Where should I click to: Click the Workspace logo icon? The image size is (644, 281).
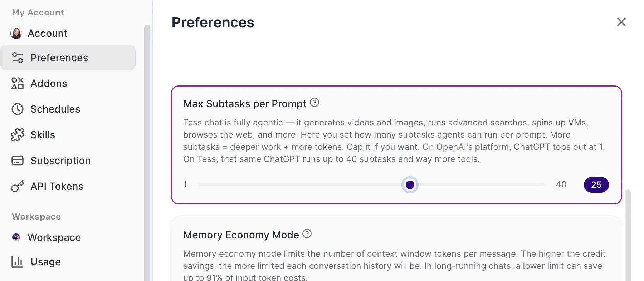[x=16, y=237]
